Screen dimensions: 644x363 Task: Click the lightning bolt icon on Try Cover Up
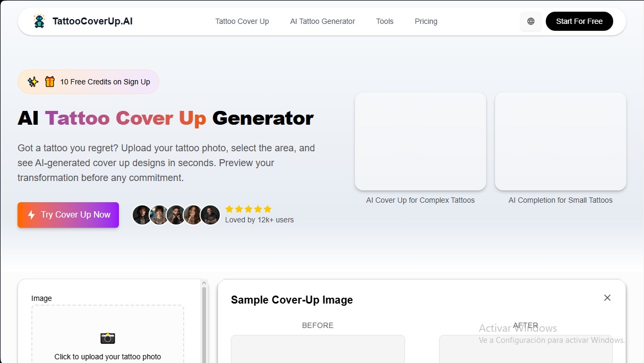tap(31, 215)
